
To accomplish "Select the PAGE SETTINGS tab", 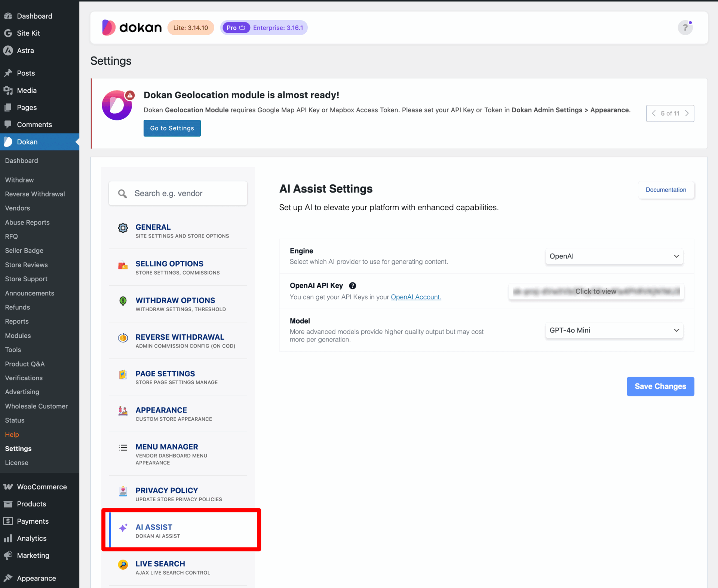I will (x=178, y=377).
